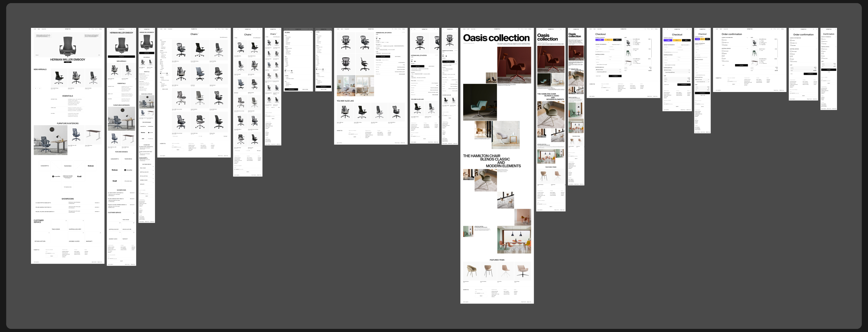Select Standard shipping option in desktop Checkout
Screen dimensions: 868x332
click(x=596, y=70)
